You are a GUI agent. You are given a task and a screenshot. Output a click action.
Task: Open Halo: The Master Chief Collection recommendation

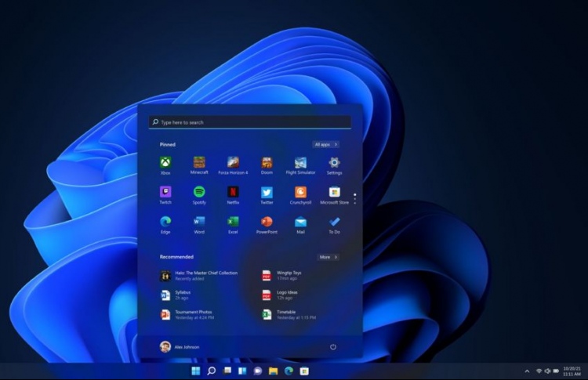(196, 275)
